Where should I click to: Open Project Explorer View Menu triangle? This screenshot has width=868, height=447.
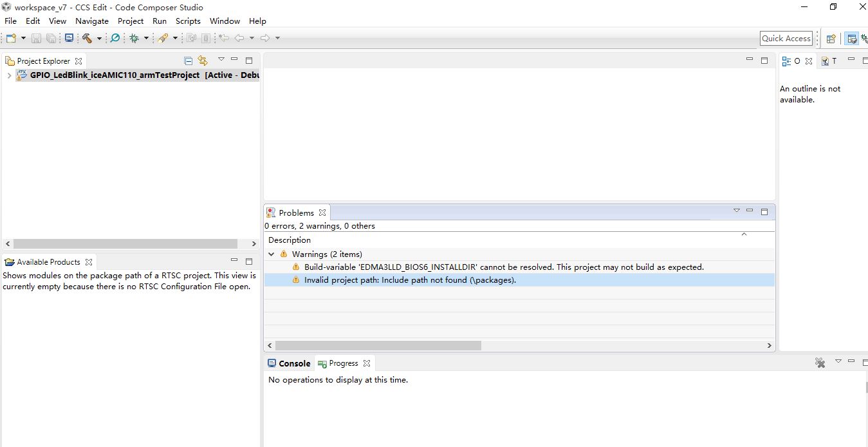[221, 59]
